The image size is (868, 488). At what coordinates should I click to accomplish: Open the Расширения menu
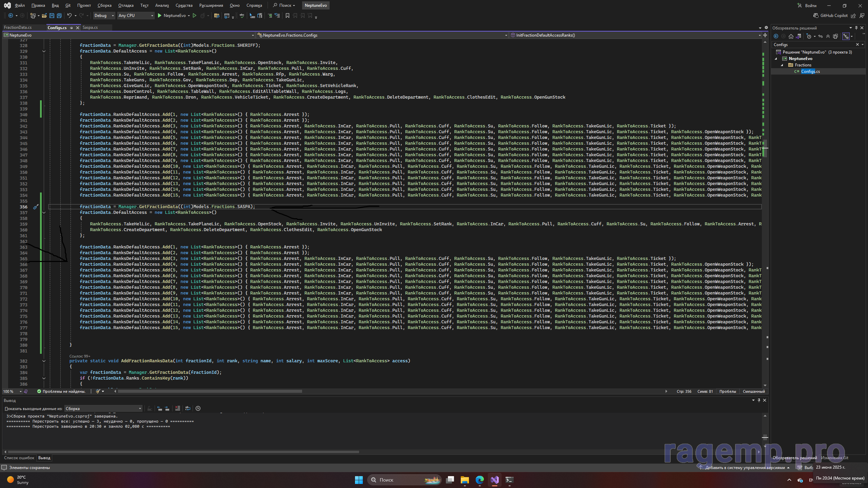[x=211, y=5]
